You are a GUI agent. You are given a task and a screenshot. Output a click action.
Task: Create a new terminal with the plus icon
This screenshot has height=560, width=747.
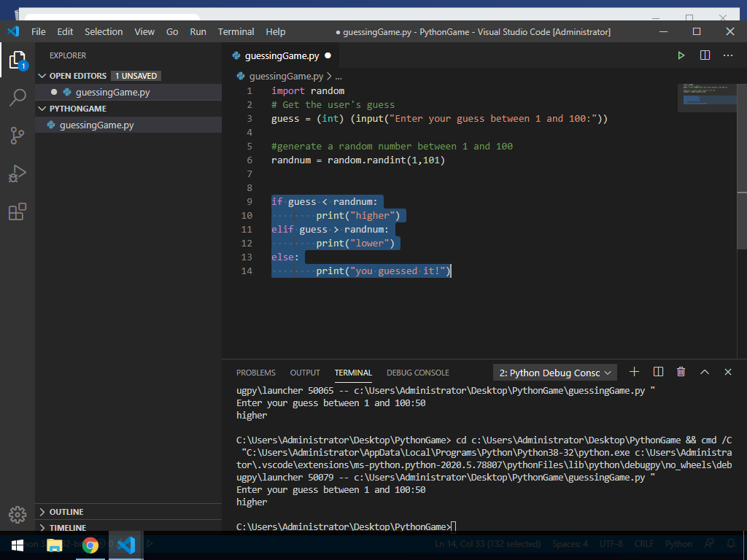pyautogui.click(x=634, y=372)
